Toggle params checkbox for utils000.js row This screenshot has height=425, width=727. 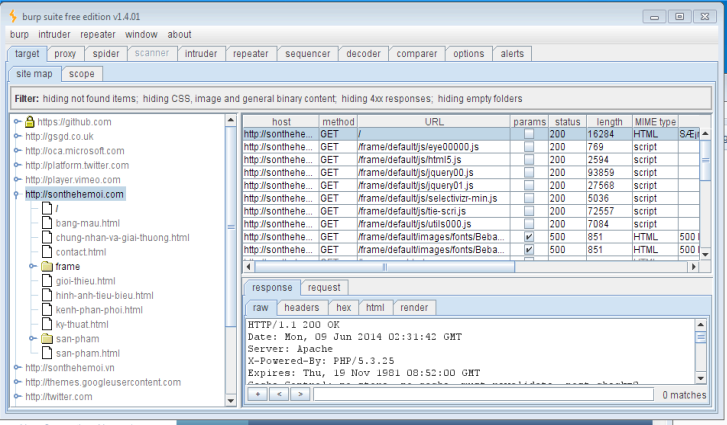(529, 224)
